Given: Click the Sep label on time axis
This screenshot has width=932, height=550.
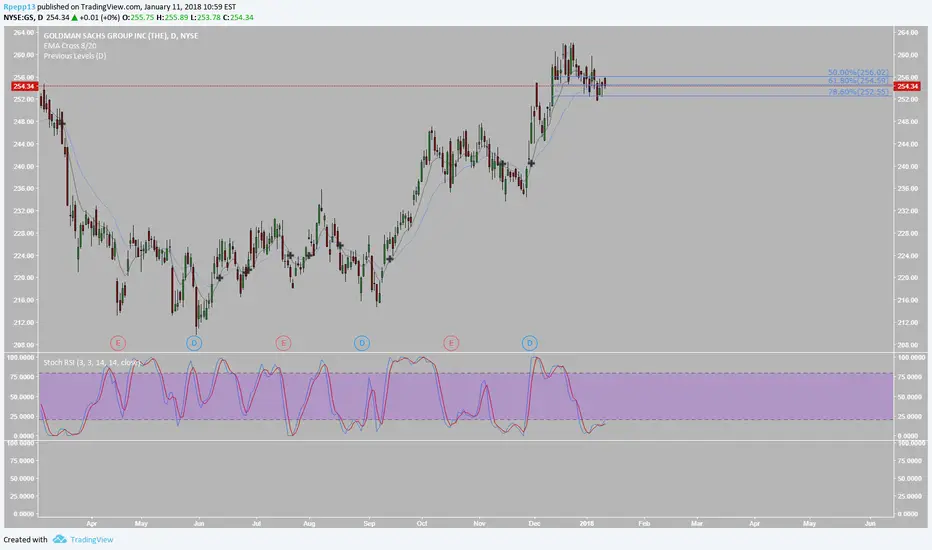Looking at the screenshot, I should [369, 523].
